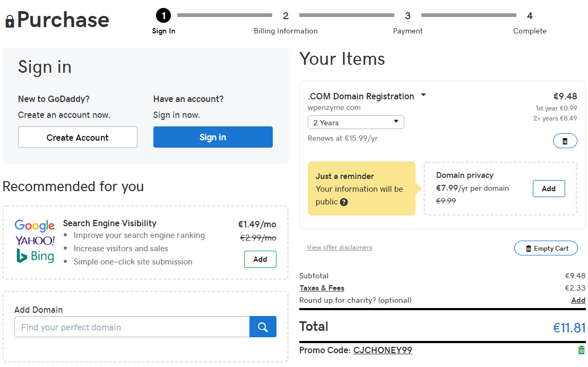The width and height of the screenshot is (588, 367).
Task: Click the 2+ years €8.49 text
Action: pos(556,118)
